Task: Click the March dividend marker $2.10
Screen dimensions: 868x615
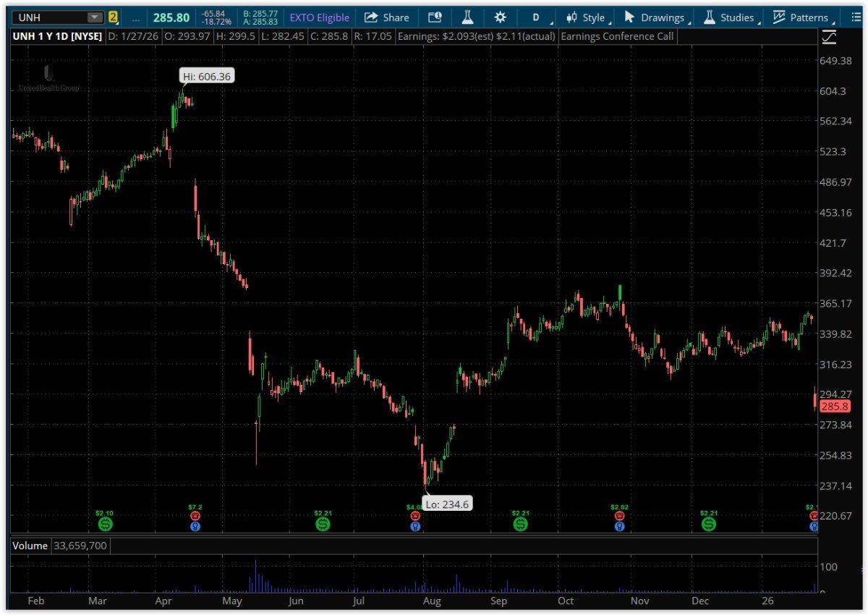Action: 106,522
